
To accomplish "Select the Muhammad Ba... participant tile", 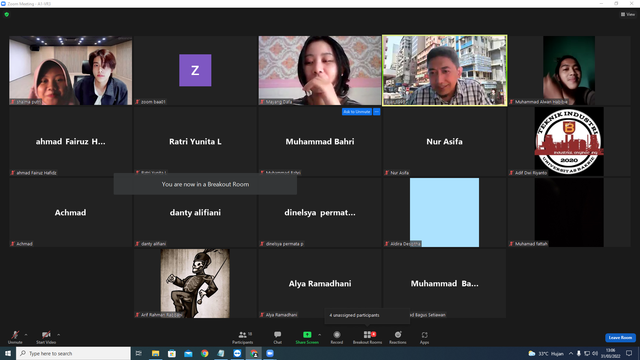I will click(x=444, y=283).
